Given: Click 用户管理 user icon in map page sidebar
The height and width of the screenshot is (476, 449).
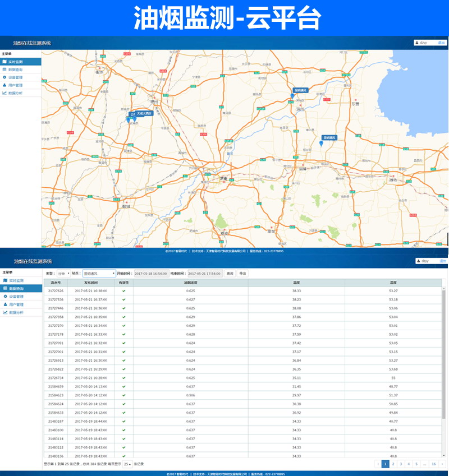Looking at the screenshot, I should (4, 85).
